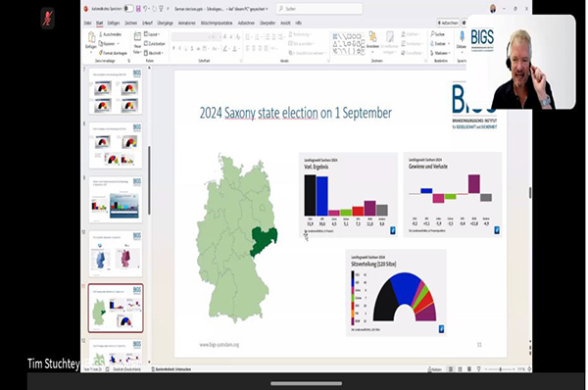
Task: Click the purple Save icon
Action: click(x=138, y=8)
